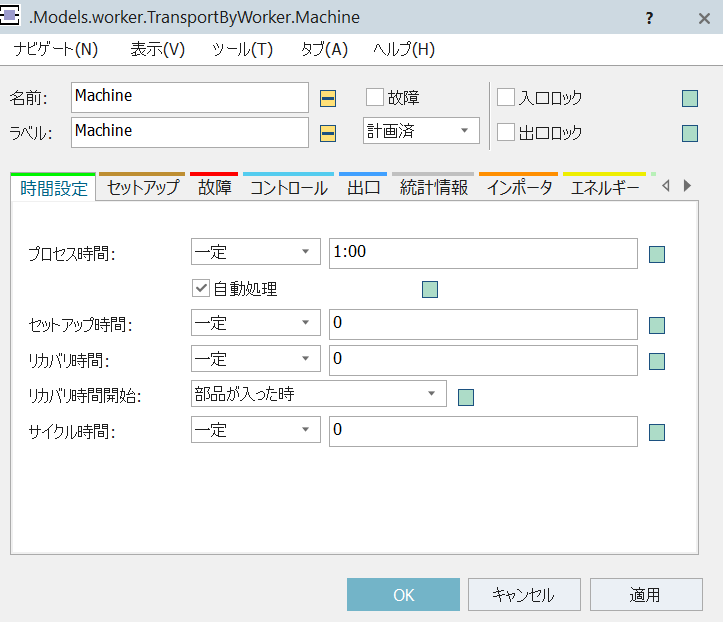The width and height of the screenshot is (723, 622).
Task: Open the リカバリ時間 distribution dropdown
Action: click(255, 358)
